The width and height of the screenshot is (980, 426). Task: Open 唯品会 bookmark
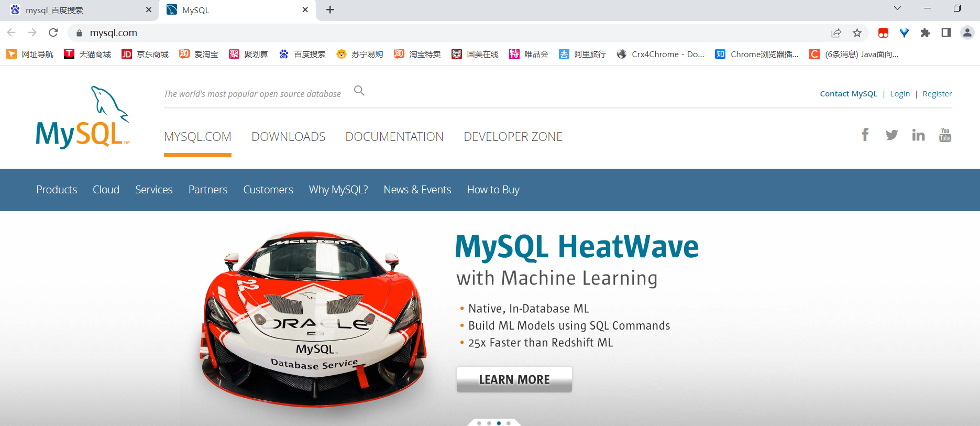point(528,54)
